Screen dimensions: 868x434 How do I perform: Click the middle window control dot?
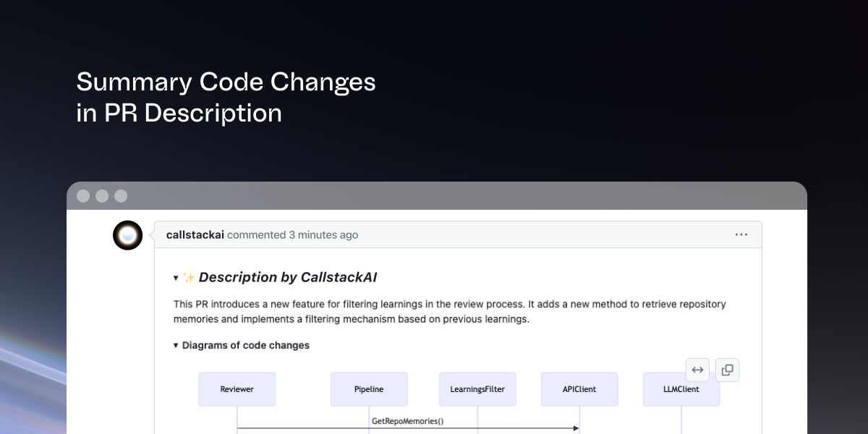[101, 195]
